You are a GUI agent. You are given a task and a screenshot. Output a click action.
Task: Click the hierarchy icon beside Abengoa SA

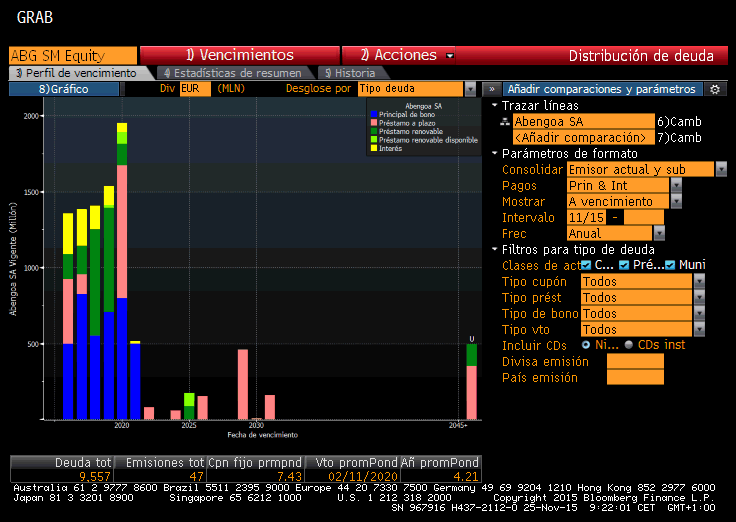pos(505,121)
